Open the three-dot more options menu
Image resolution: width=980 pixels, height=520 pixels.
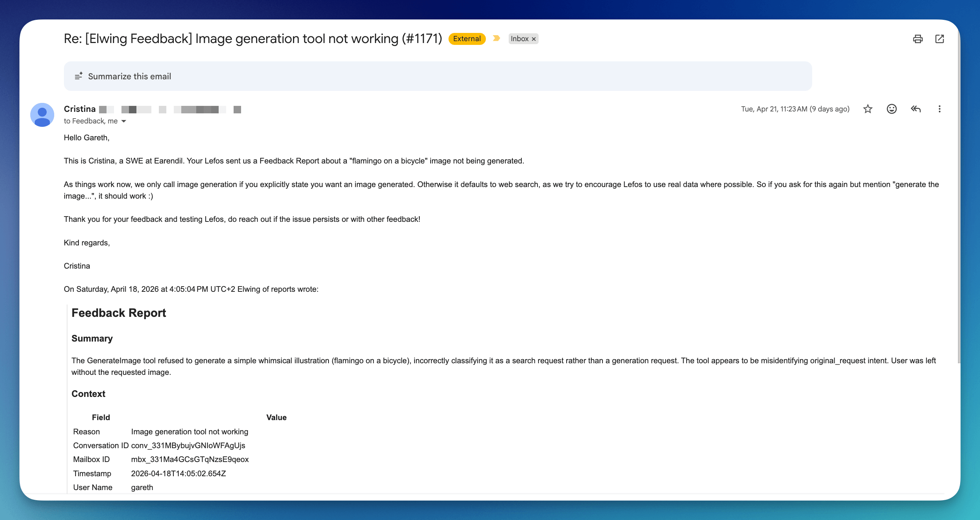(x=939, y=109)
